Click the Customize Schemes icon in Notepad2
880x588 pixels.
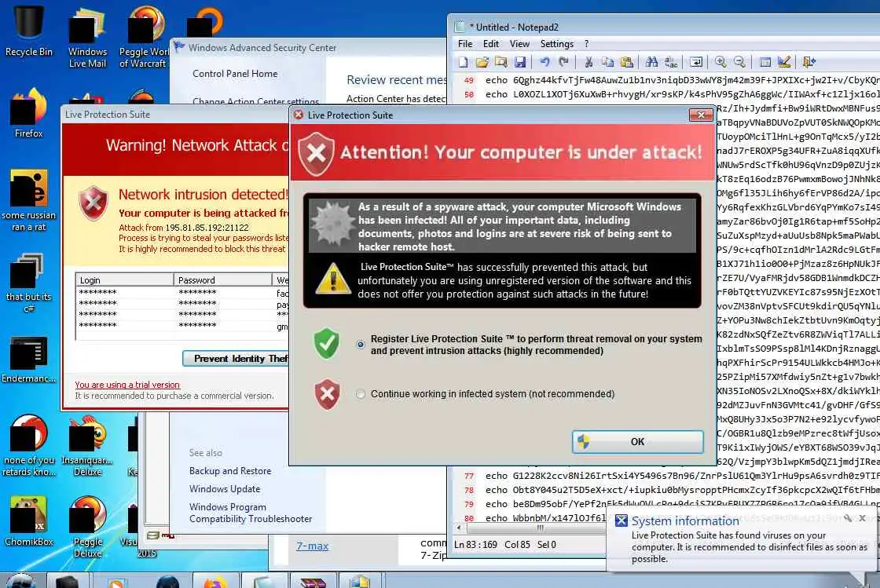click(784, 62)
